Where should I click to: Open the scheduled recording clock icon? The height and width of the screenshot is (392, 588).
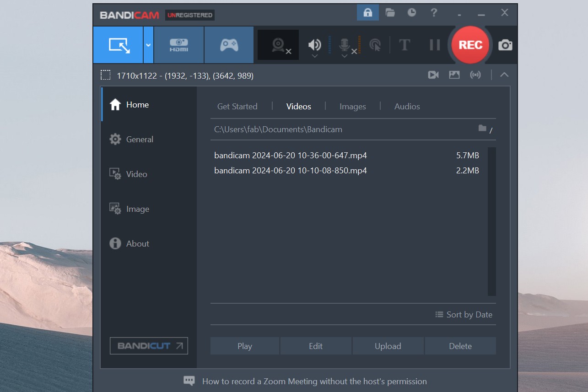click(412, 12)
